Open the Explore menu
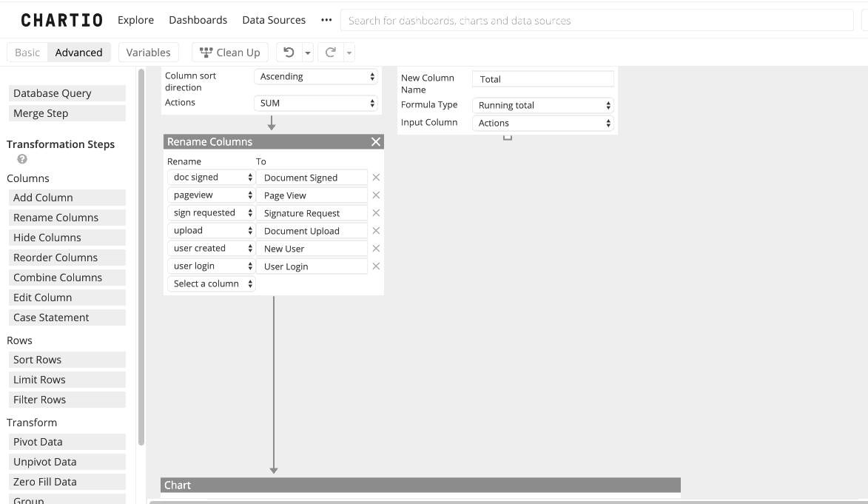This screenshot has width=868, height=504. [x=135, y=20]
